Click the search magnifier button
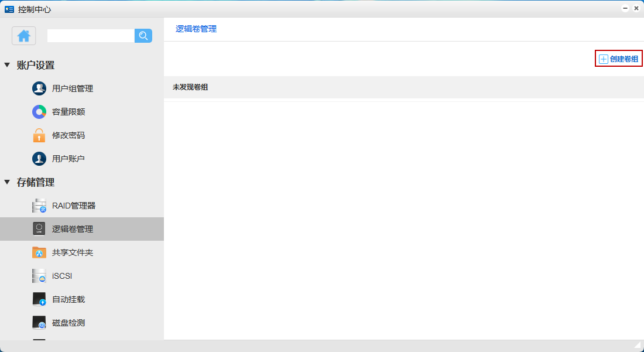644x352 pixels. coord(143,36)
